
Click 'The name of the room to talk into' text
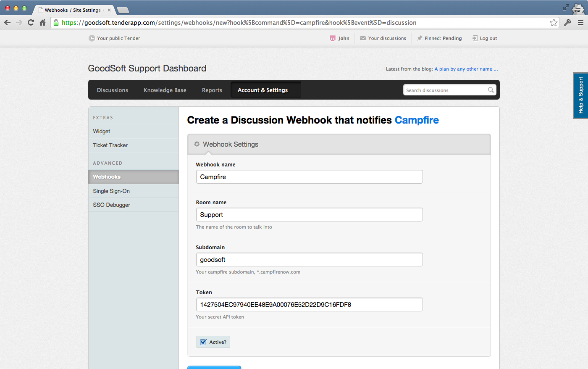tap(234, 227)
